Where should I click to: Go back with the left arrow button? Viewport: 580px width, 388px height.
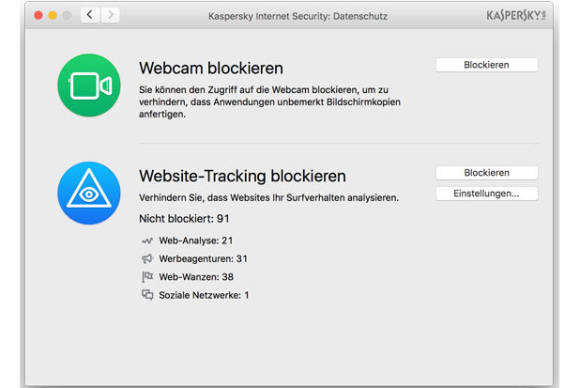coord(90,15)
